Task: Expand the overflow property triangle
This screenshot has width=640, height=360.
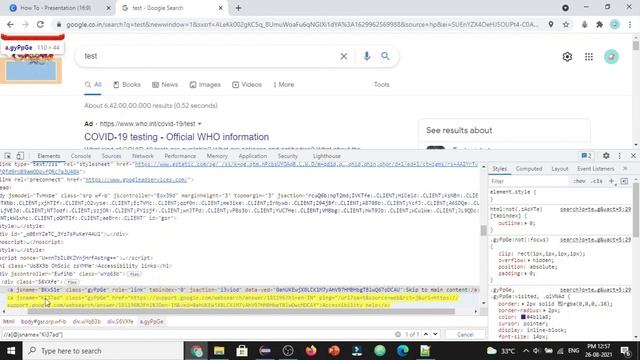Action: click(529, 260)
